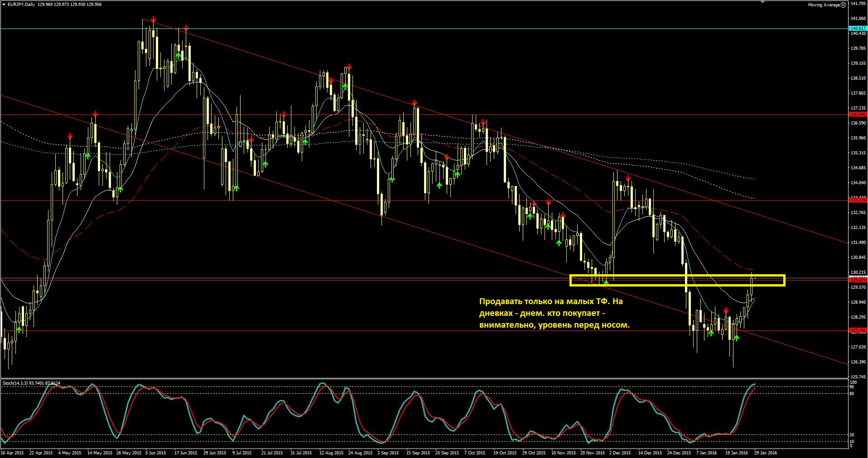The image size is (868, 458).
Task: Click the sad-face expert advisor icon
Action: (843, 5)
